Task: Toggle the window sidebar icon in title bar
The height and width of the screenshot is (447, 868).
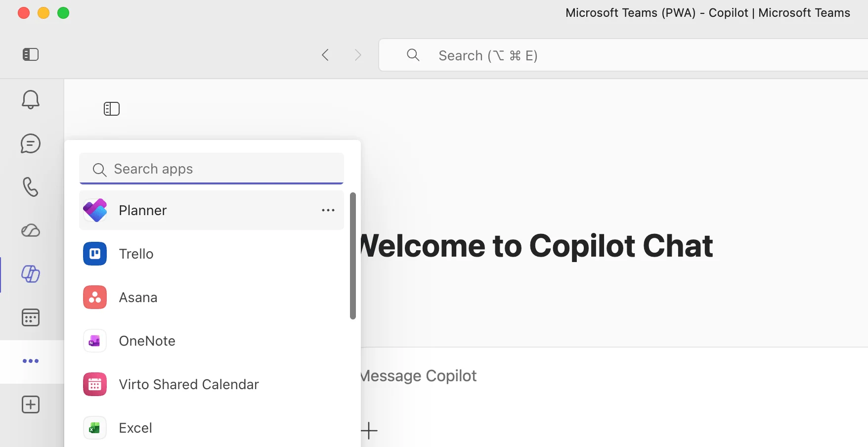Action: [x=31, y=54]
